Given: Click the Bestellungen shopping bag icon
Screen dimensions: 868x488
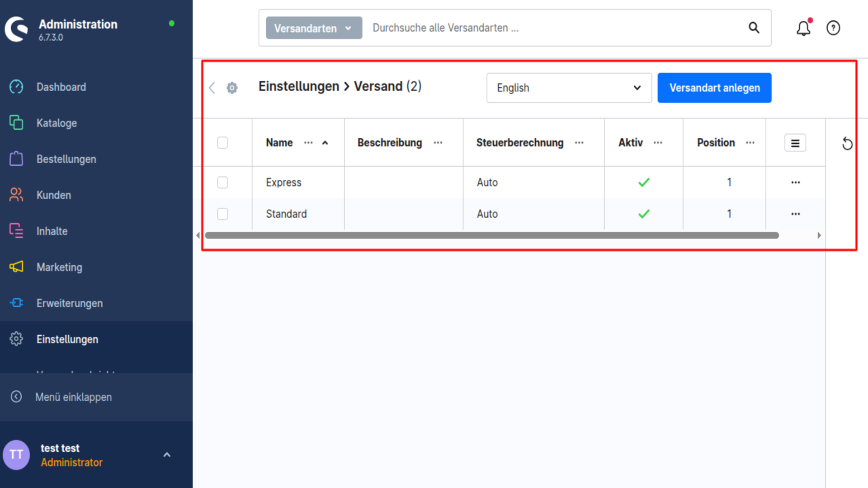Looking at the screenshot, I should (x=16, y=159).
